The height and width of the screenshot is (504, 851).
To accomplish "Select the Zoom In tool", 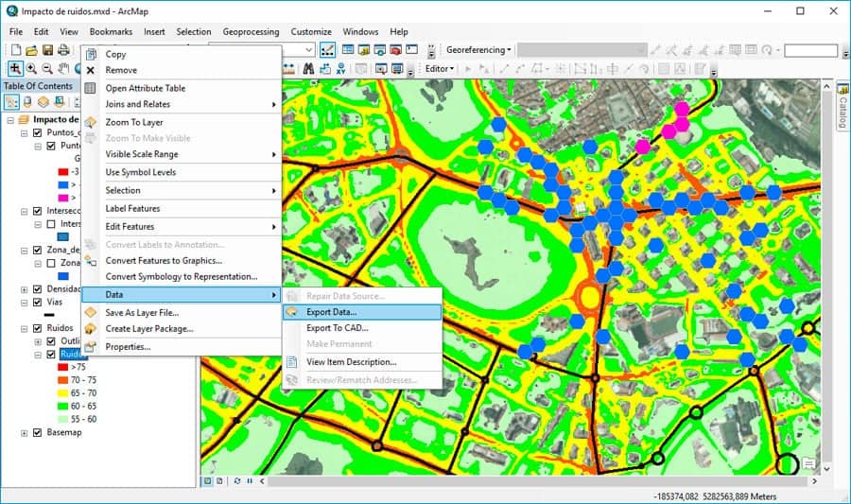I will click(x=16, y=69).
